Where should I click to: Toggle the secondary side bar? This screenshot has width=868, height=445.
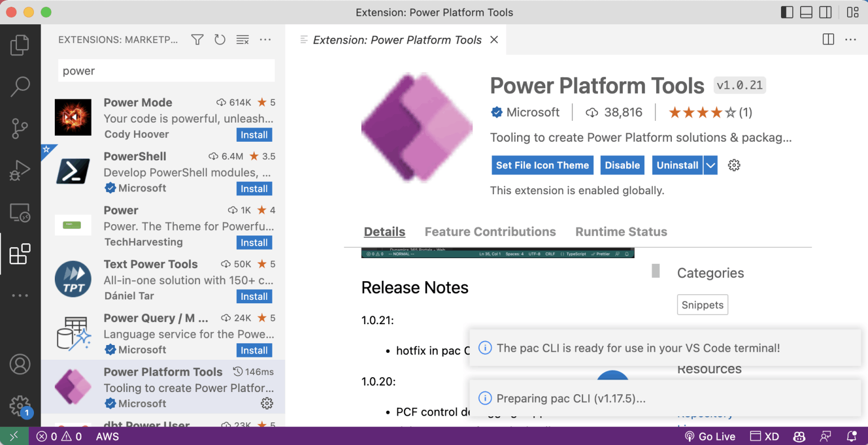[826, 12]
